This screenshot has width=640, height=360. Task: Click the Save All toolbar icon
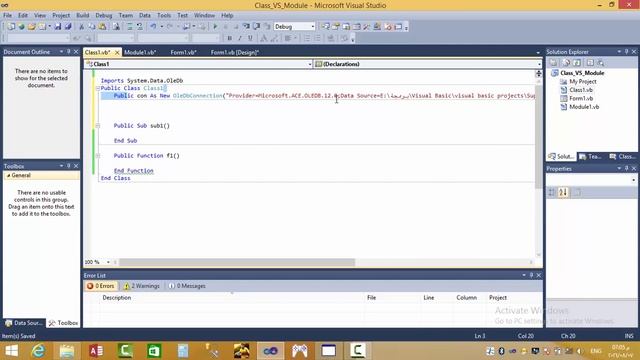[68, 27]
